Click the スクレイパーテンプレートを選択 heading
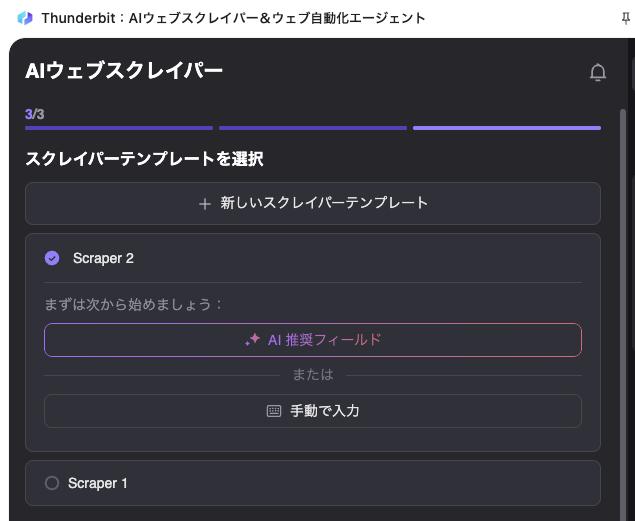The image size is (635, 521). (x=144, y=159)
